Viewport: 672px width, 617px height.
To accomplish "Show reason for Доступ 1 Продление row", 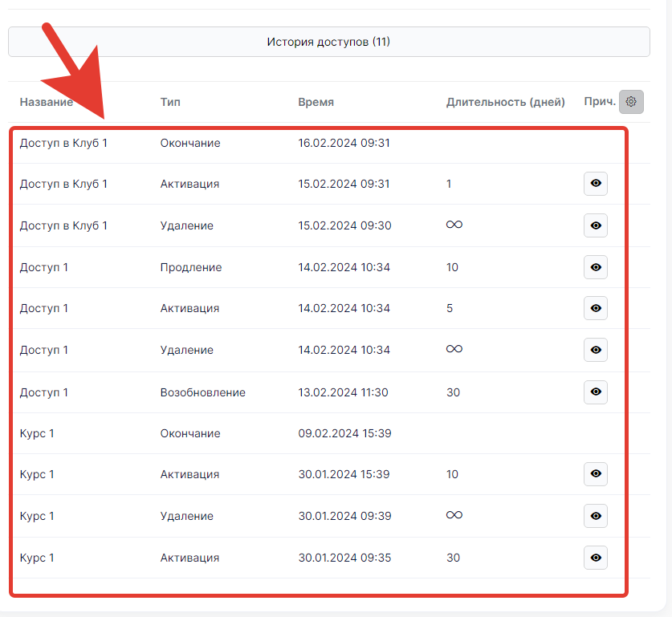I will (595, 267).
